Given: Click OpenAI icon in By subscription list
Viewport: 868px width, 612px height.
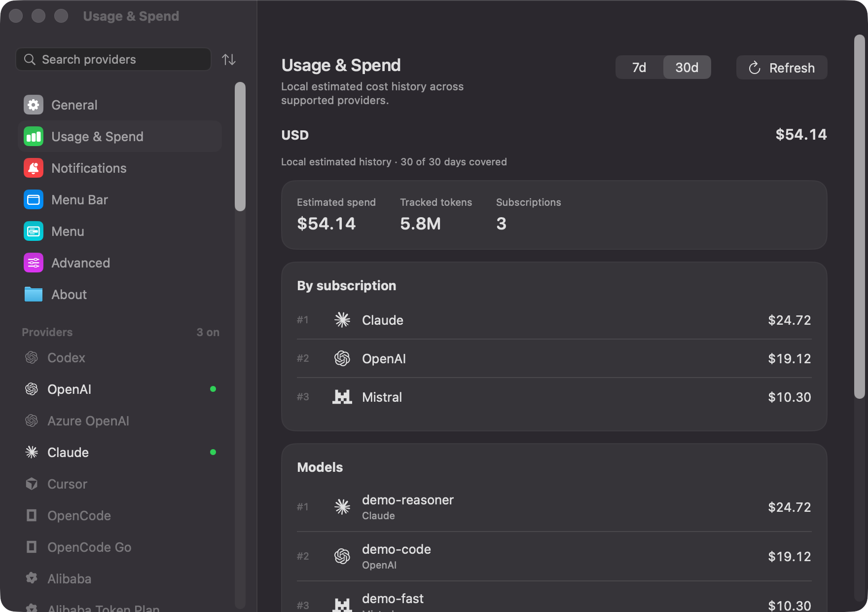Looking at the screenshot, I should pyautogui.click(x=342, y=358).
